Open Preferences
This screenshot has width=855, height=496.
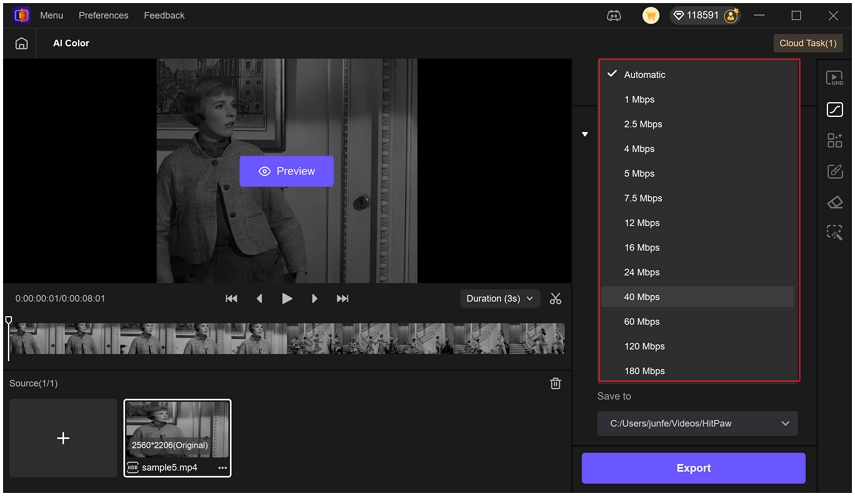tap(104, 15)
